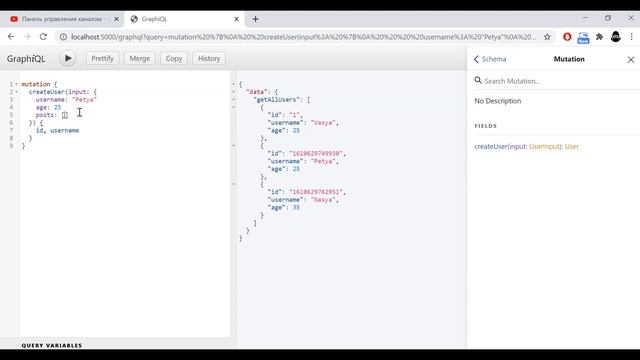This screenshot has width=640, height=360.
Task: Click the "Petya" username value in the editor
Action: click(x=84, y=100)
